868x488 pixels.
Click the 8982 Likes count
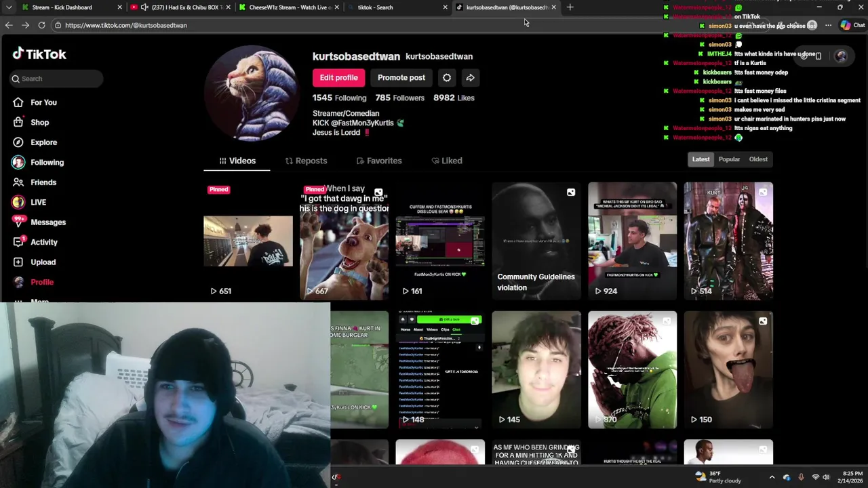(454, 98)
